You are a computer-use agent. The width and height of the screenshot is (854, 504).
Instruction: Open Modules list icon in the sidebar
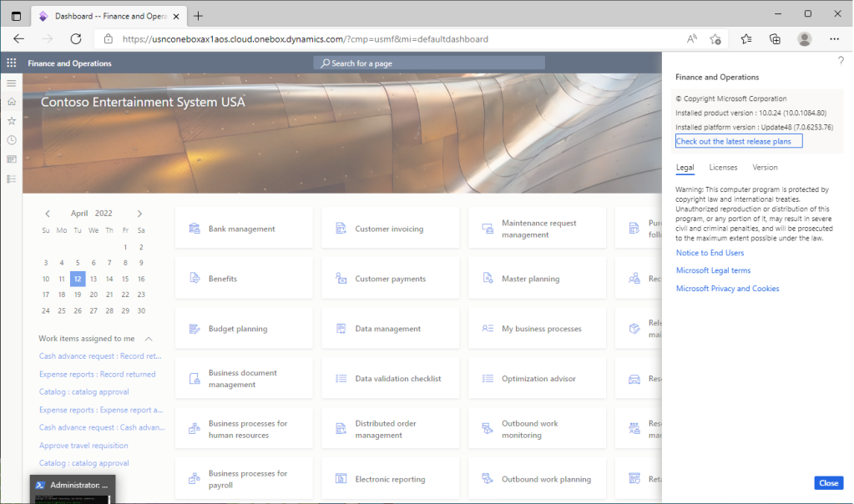[12, 179]
